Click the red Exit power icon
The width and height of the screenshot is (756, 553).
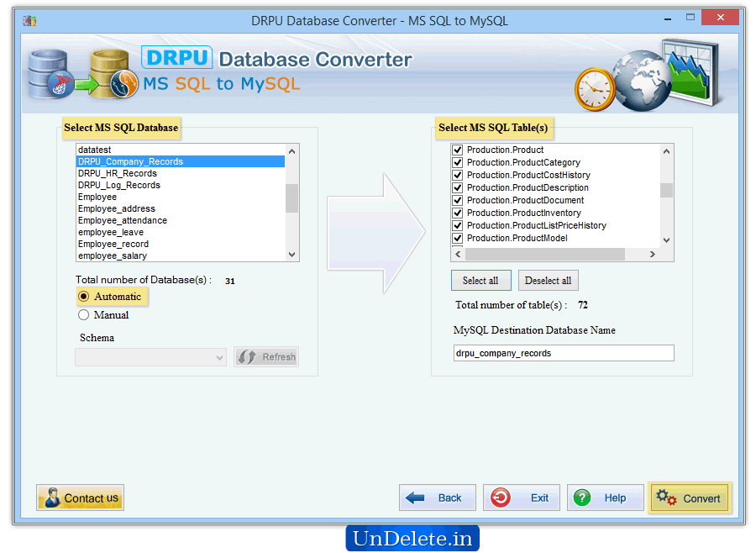click(x=501, y=498)
